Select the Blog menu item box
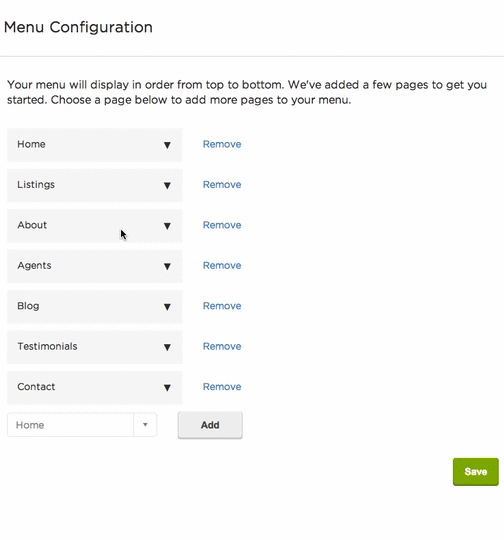This screenshot has width=504, height=540. [95, 307]
